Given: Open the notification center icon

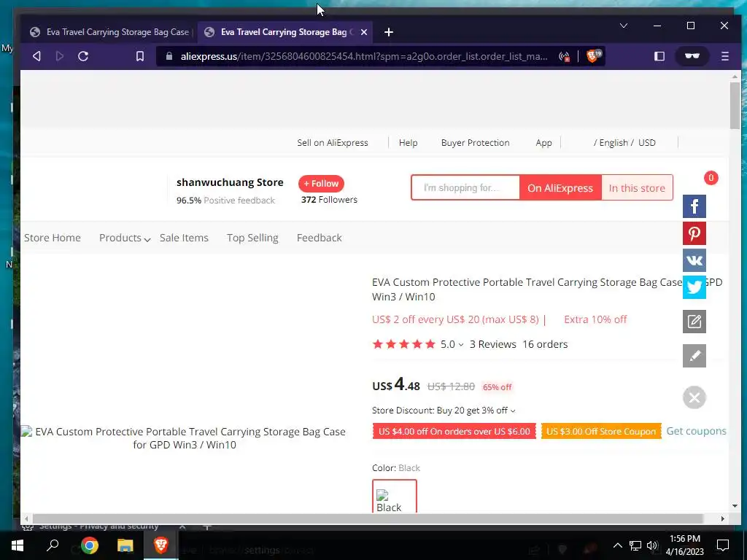Looking at the screenshot, I should 723,545.
